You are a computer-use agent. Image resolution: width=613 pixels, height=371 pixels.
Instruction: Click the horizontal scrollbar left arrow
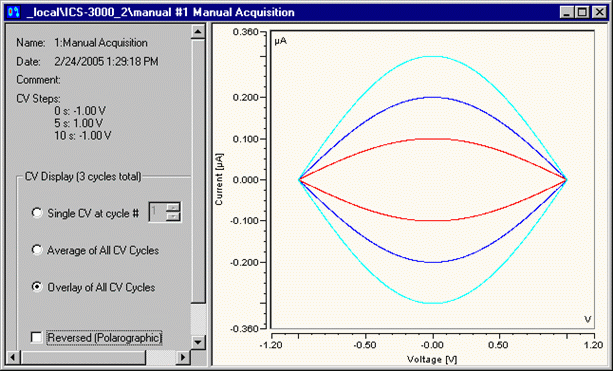coord(13,357)
